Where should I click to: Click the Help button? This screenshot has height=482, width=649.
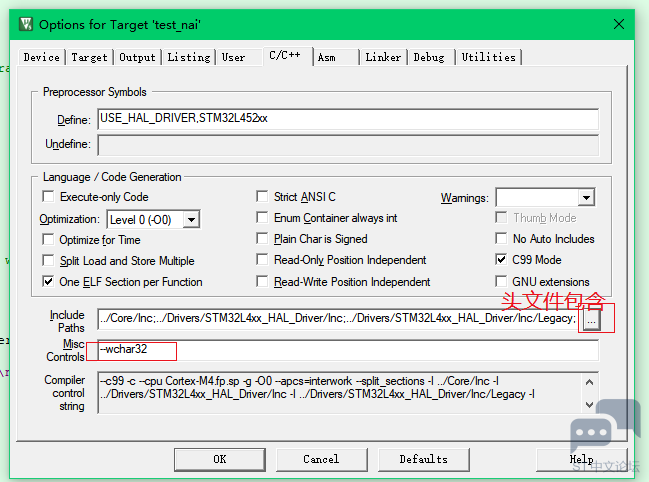[x=582, y=459]
